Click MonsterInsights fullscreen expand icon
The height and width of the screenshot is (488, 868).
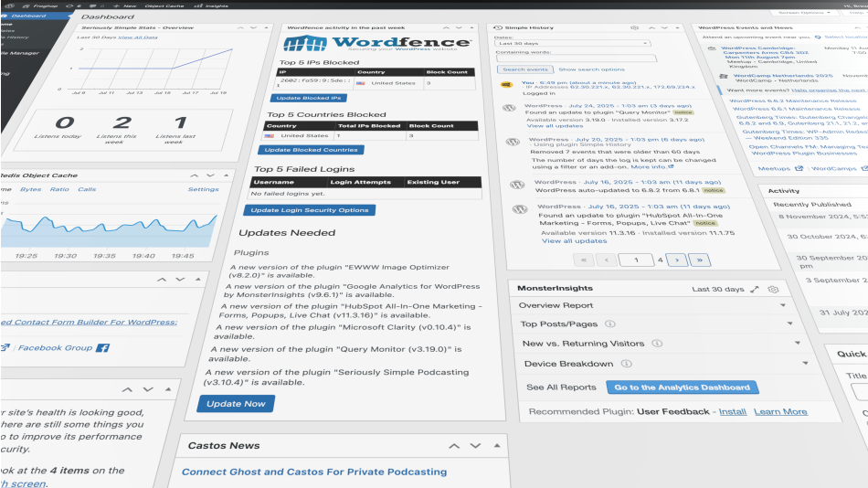pos(755,289)
